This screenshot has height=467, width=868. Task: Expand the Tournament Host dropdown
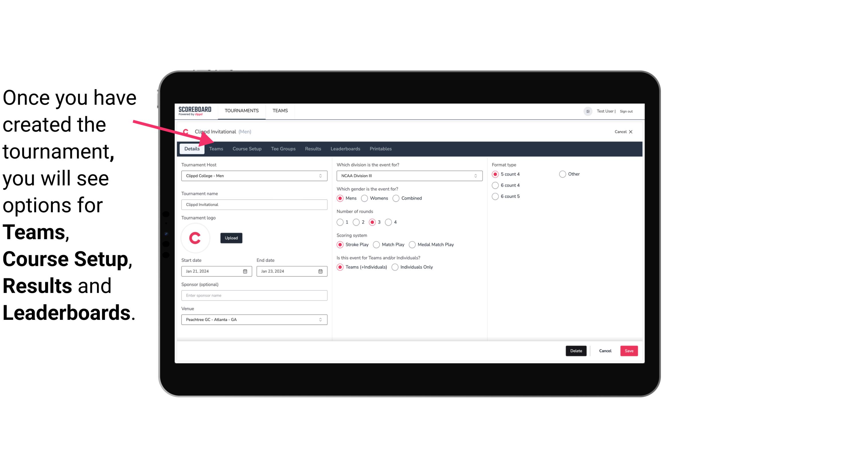pos(320,176)
